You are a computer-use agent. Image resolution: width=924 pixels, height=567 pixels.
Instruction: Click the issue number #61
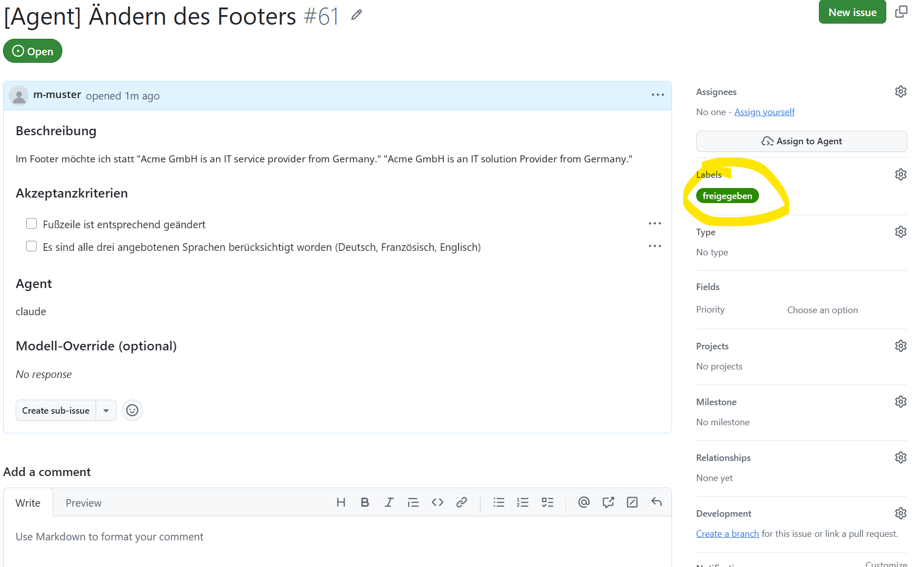coord(321,16)
